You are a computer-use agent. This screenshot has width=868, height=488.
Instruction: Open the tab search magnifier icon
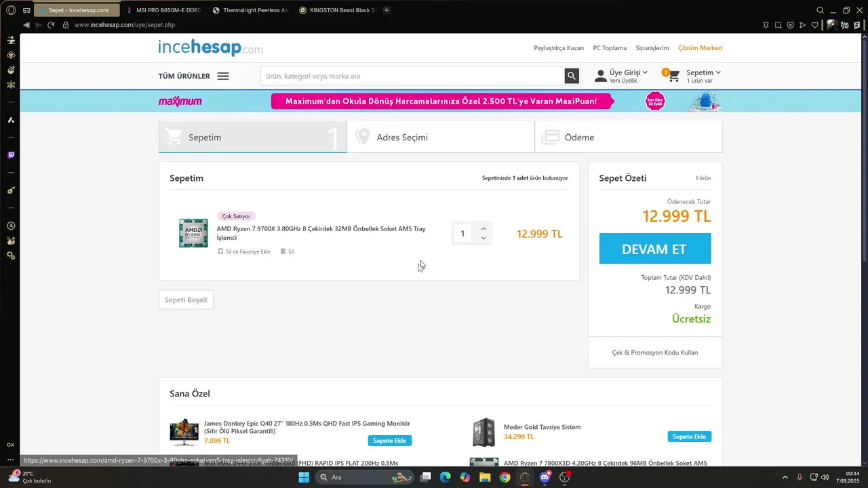point(820,10)
